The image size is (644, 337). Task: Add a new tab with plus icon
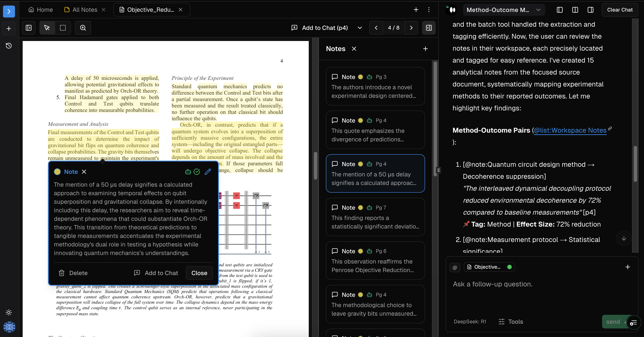[416, 10]
